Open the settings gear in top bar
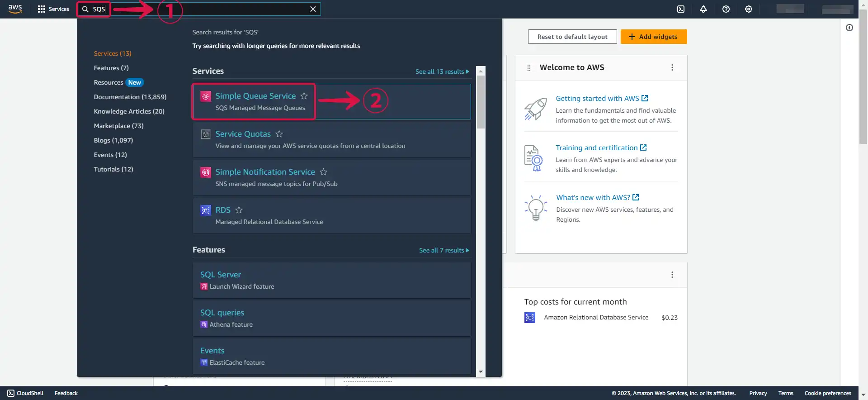This screenshot has width=868, height=400. [749, 9]
